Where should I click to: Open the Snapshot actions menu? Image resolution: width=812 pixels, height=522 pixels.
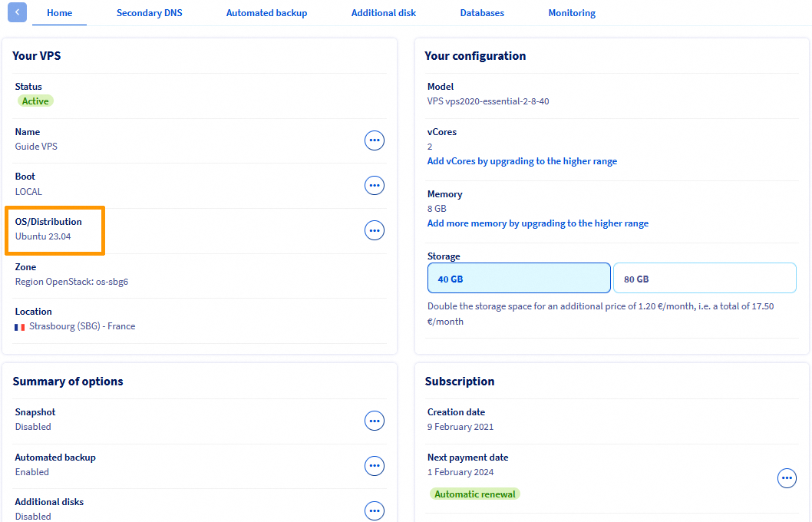tap(375, 421)
